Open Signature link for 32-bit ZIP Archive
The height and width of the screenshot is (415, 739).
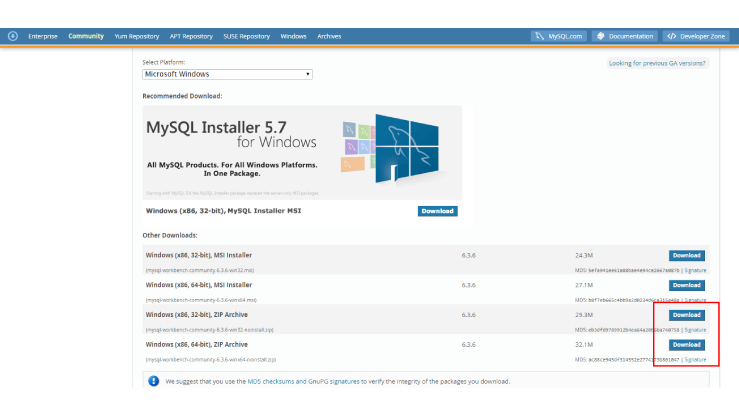tap(695, 329)
